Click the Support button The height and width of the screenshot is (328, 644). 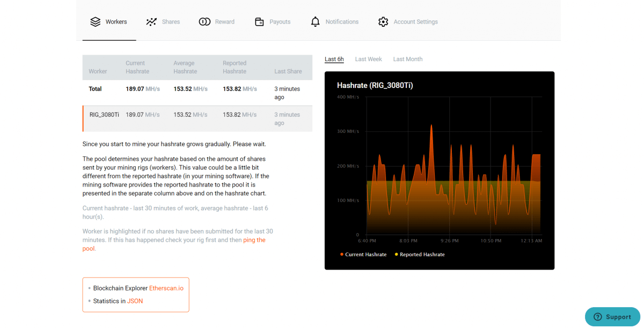point(612,317)
